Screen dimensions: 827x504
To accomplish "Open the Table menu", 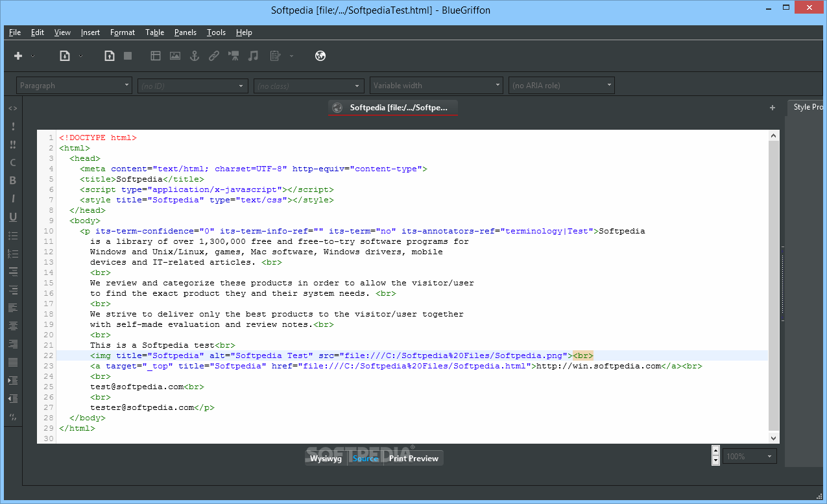I will point(154,32).
